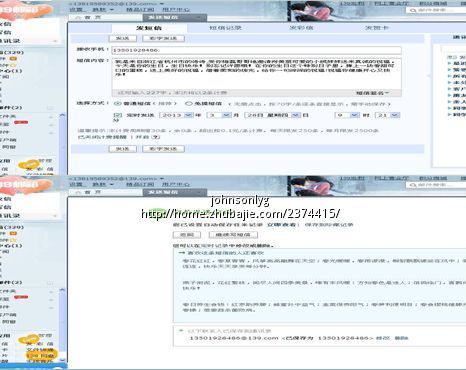
Task: Toggle the 定时发送 scheduled send checkbox
Action: click(x=118, y=115)
